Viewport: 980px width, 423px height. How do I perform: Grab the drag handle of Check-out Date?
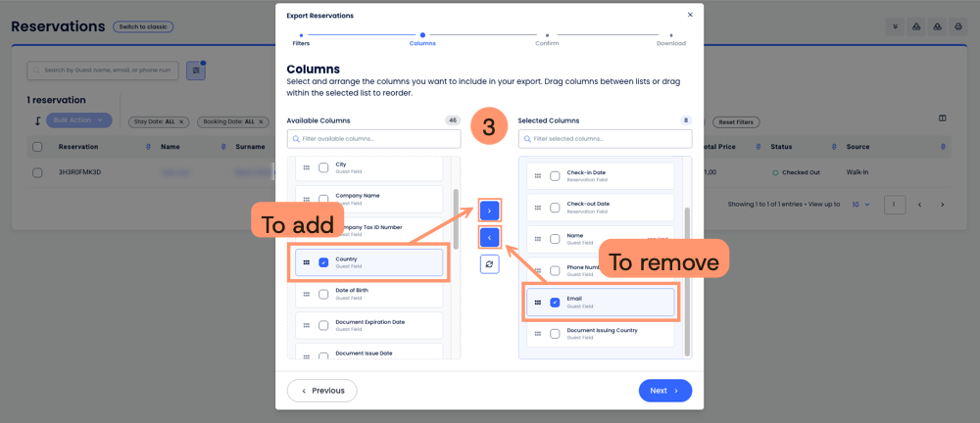click(x=537, y=207)
